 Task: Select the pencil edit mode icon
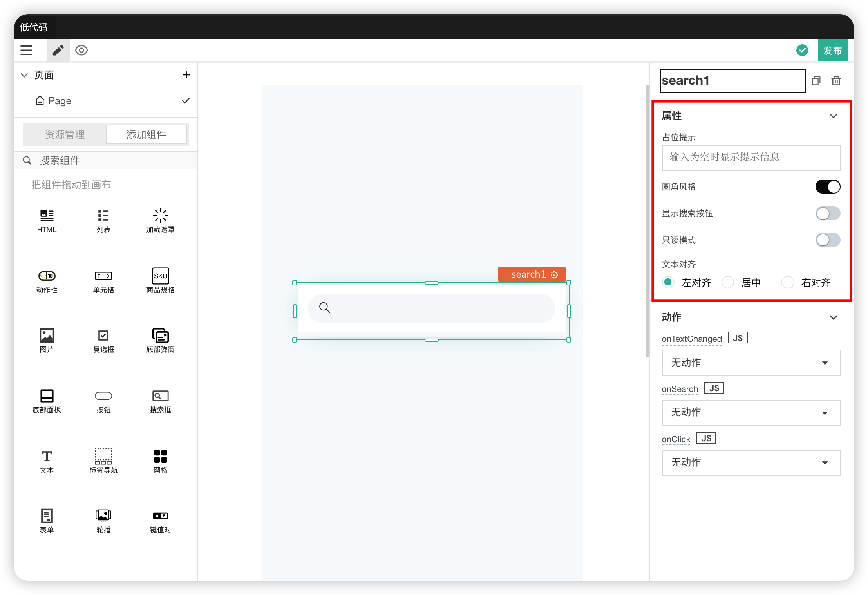click(58, 50)
